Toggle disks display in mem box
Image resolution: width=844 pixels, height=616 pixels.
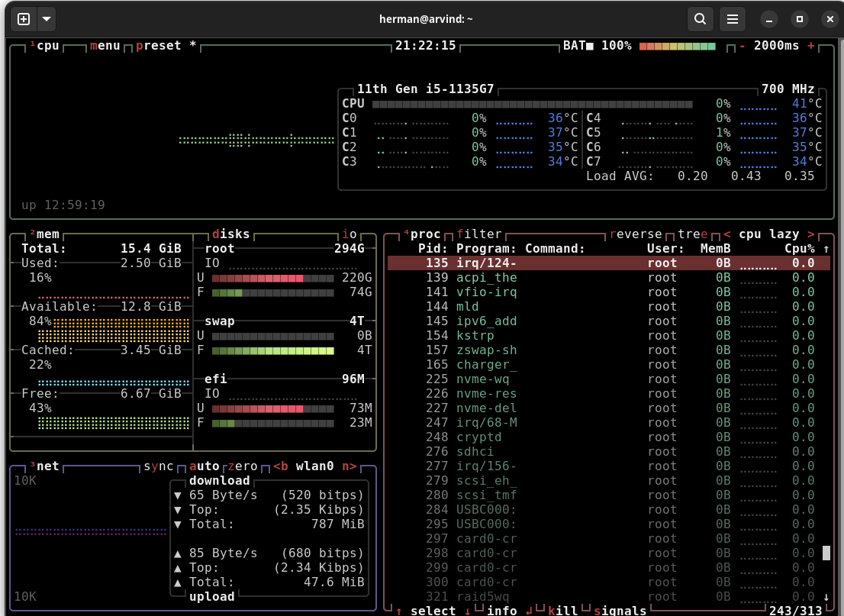231,234
